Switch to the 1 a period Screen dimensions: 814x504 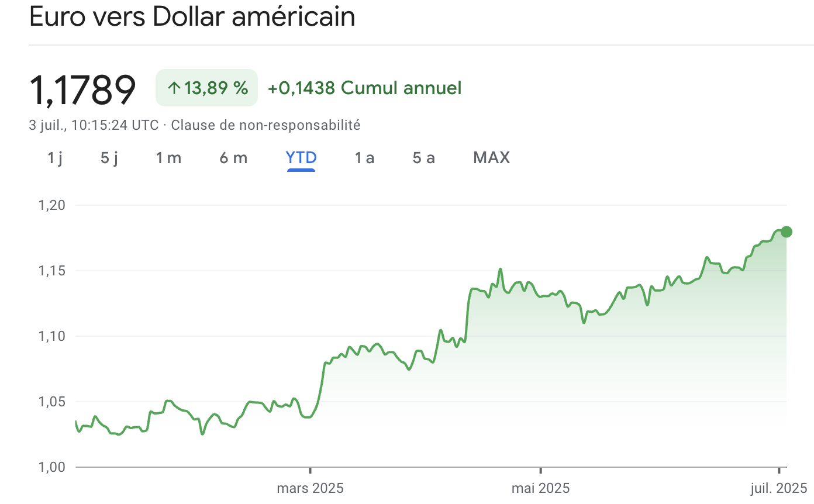click(364, 158)
